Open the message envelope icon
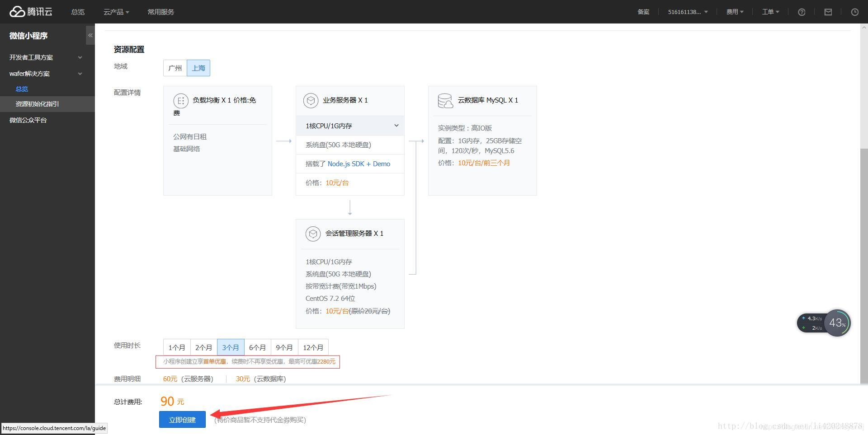Image resolution: width=868 pixels, height=435 pixels. pos(828,12)
